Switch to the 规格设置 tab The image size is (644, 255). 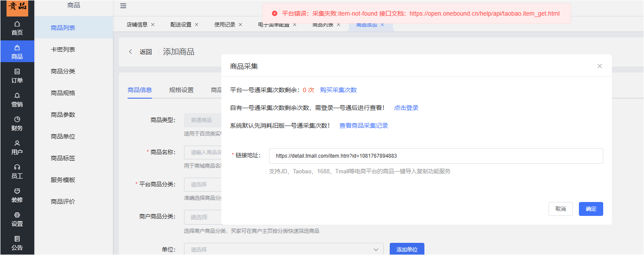(x=181, y=90)
